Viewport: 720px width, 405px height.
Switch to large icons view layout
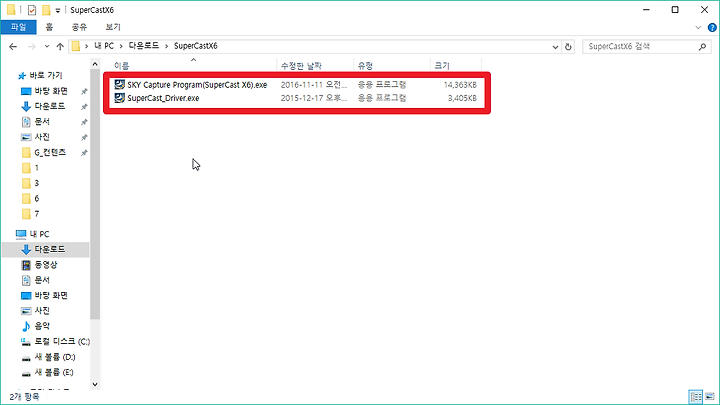[x=710, y=397]
